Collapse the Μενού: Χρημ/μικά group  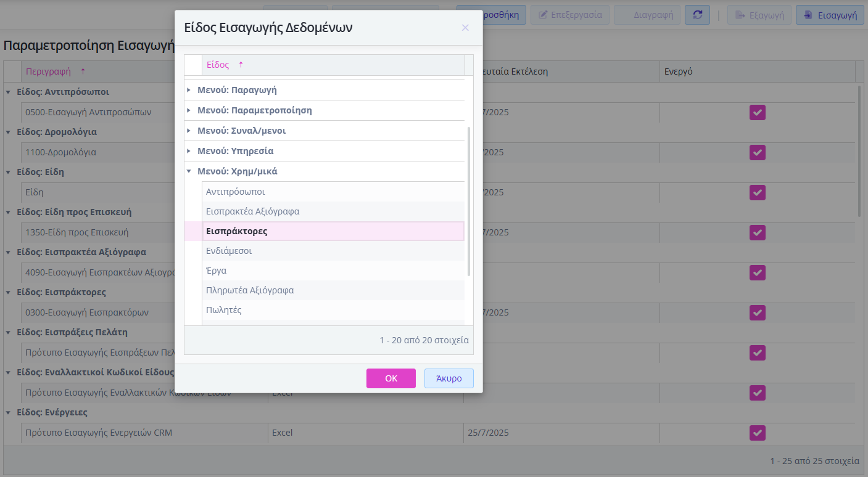(189, 171)
